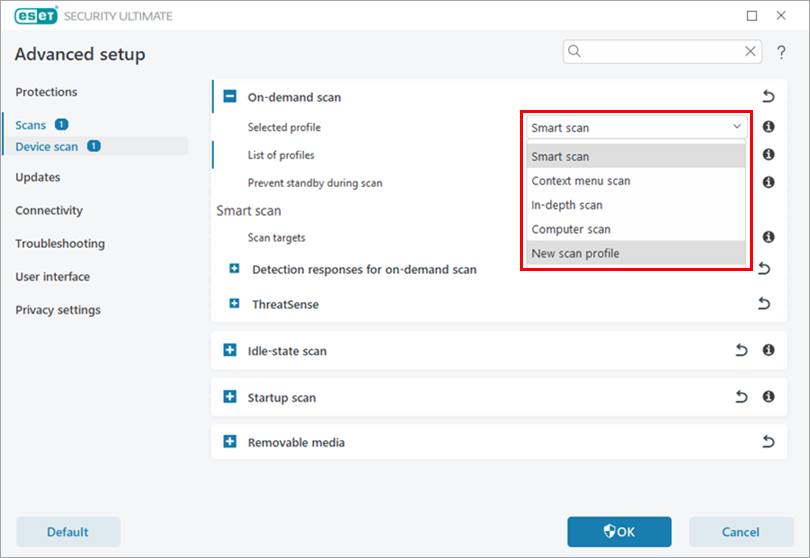Viewport: 810px width, 558px height.
Task: Open info for Selected profile setting
Action: (768, 127)
